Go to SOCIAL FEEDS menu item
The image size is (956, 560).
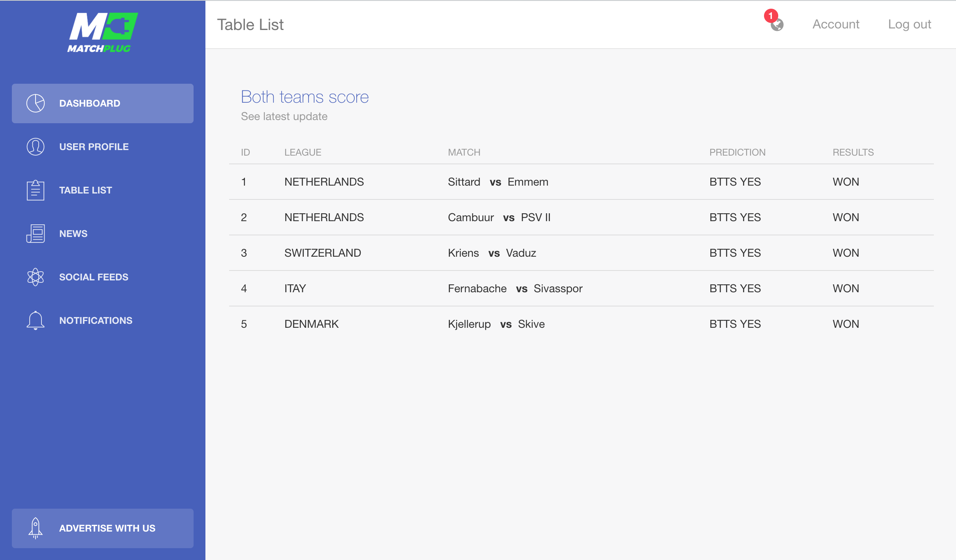point(94,277)
